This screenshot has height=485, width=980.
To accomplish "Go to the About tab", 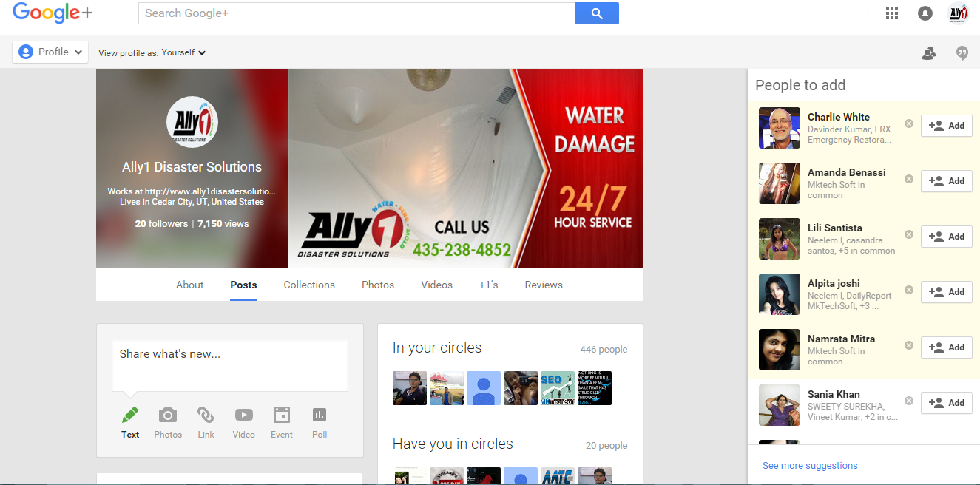I will click(x=189, y=285).
